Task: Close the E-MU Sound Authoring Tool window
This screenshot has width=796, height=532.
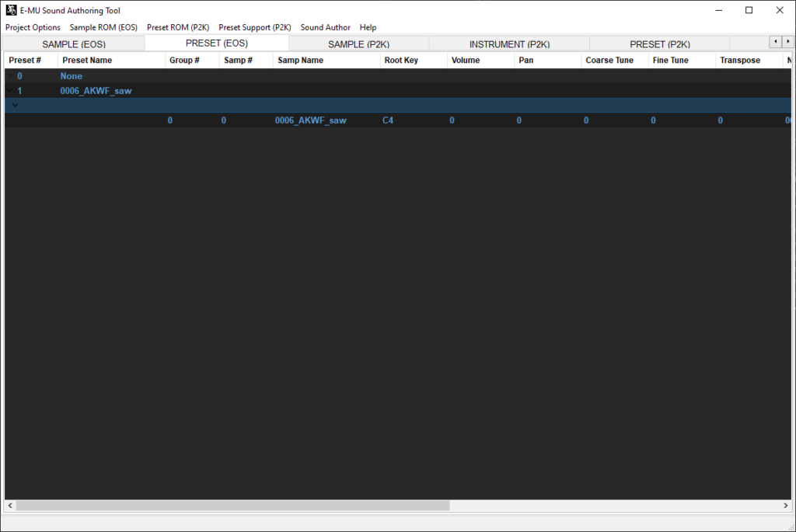Action: 780,10
